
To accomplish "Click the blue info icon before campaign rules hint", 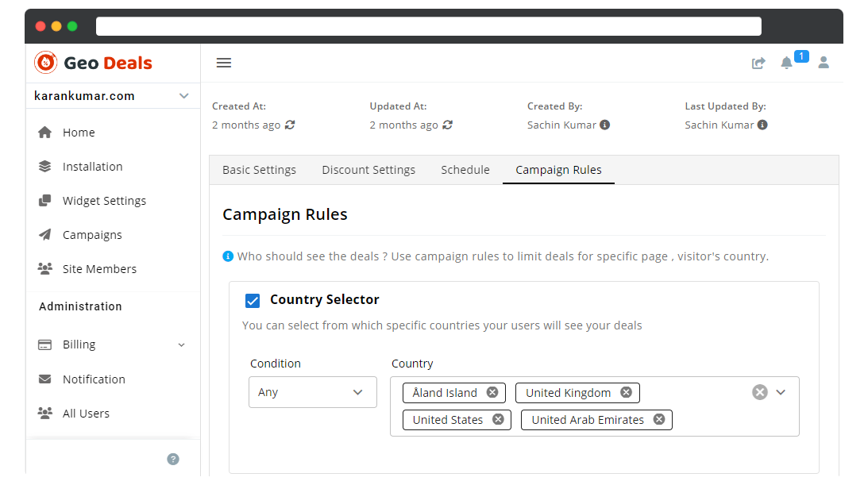I will (228, 256).
